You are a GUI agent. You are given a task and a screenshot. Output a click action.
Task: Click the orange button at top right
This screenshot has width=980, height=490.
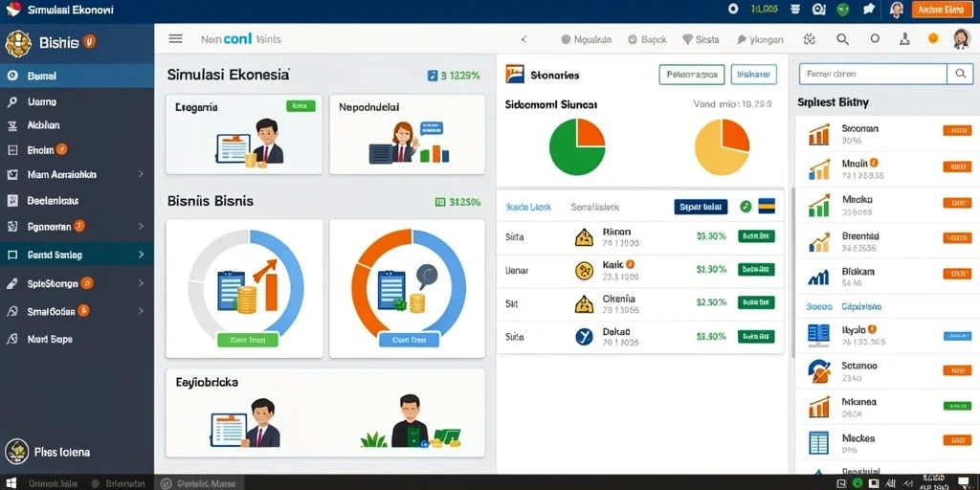coord(942,10)
